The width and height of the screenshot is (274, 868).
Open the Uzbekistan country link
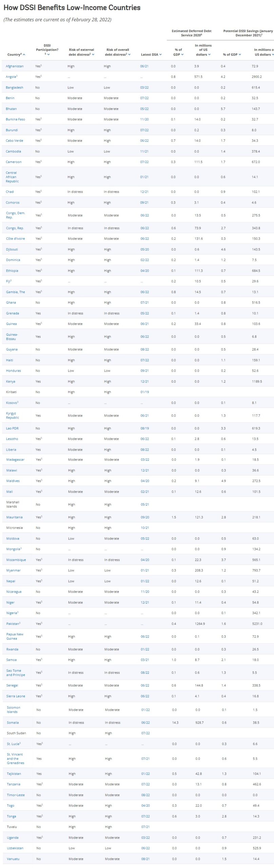pyautogui.click(x=15, y=848)
